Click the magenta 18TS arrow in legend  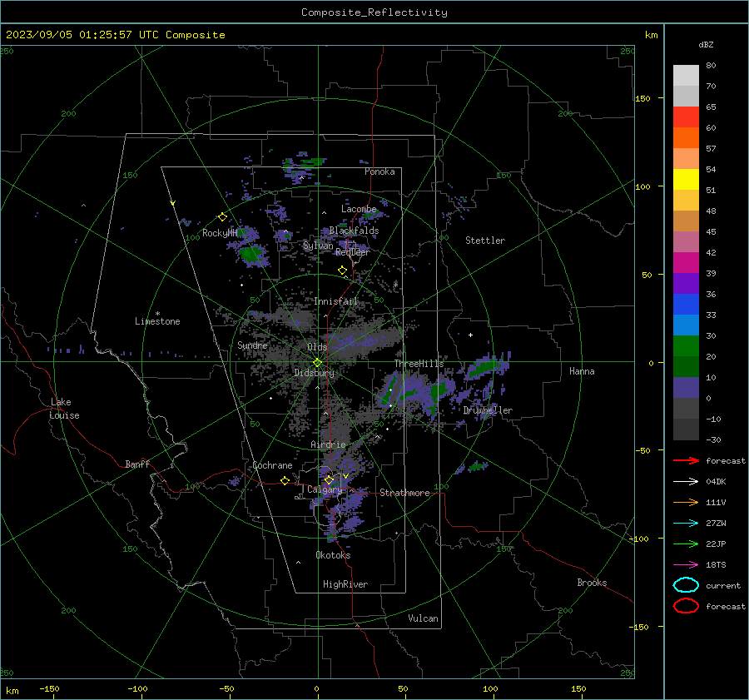tap(686, 565)
